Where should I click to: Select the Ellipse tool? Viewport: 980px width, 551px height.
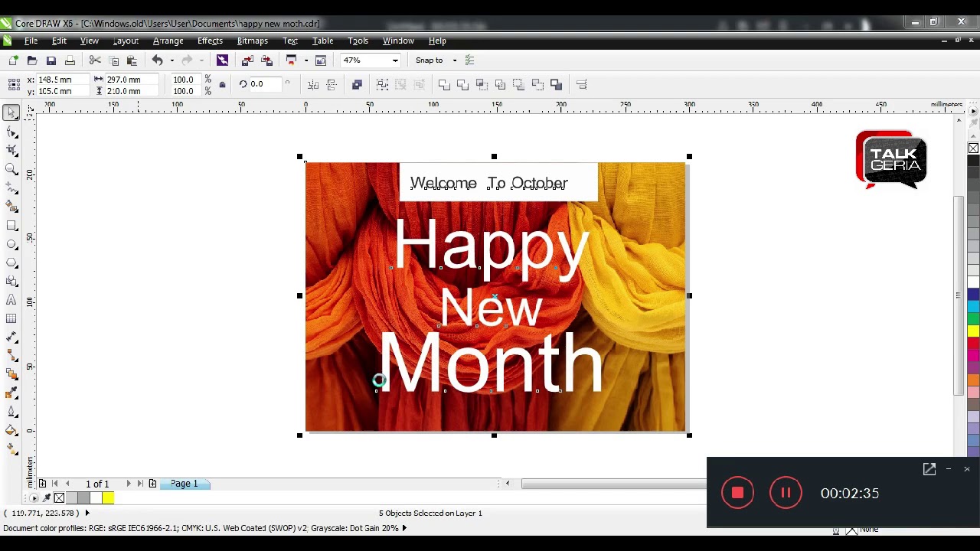11,244
